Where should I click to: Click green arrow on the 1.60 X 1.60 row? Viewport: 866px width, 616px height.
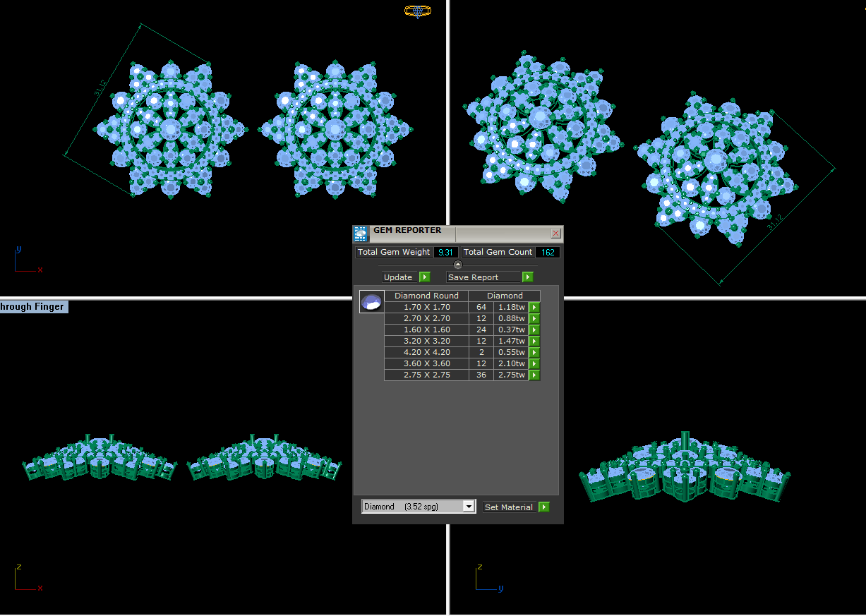534,330
